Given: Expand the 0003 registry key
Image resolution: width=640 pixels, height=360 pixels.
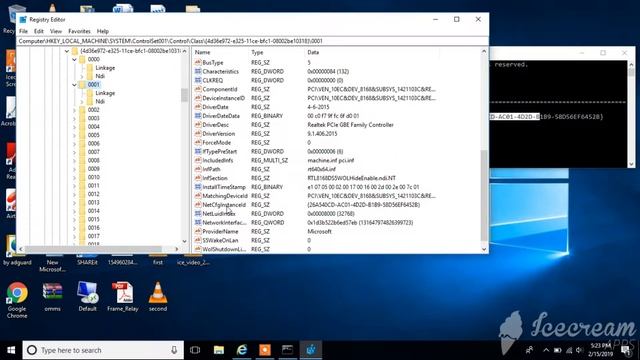Looking at the screenshot, I should click(74, 118).
